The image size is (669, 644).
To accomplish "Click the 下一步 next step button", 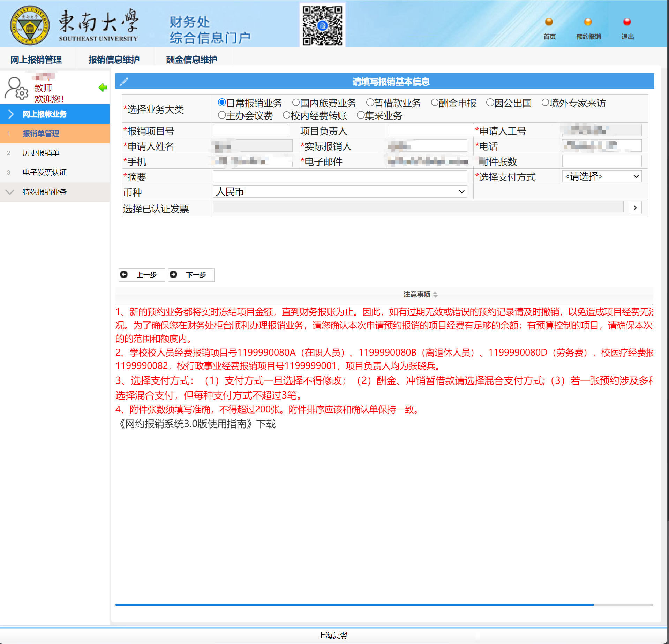I will point(191,275).
